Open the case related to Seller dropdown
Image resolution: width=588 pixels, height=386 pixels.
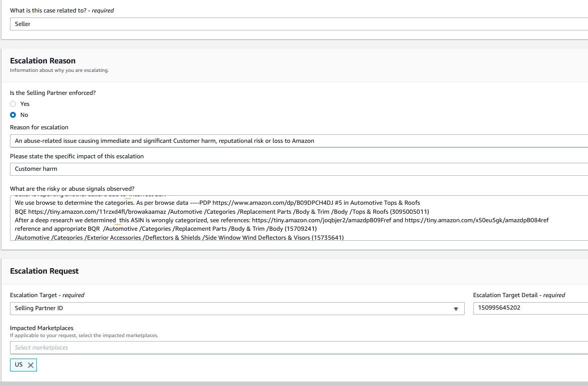[298, 24]
